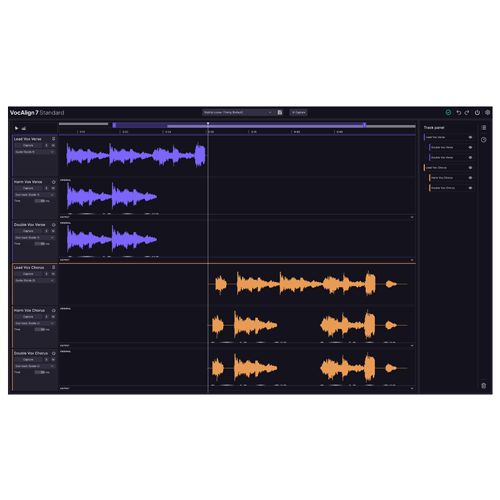Click Capture on Lead Vox Verse track
Screen dimensions: 500x500
(28, 145)
